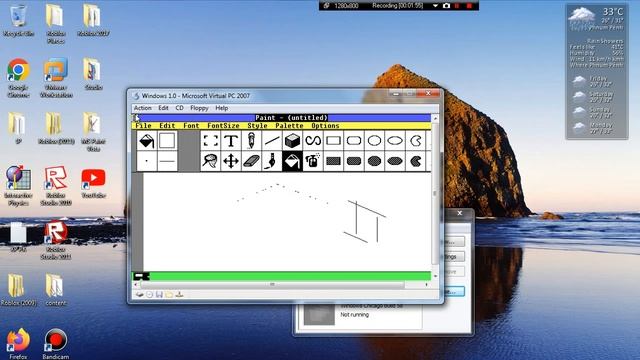
Task: Open the Firefox desktop shortcut
Action: (18, 343)
